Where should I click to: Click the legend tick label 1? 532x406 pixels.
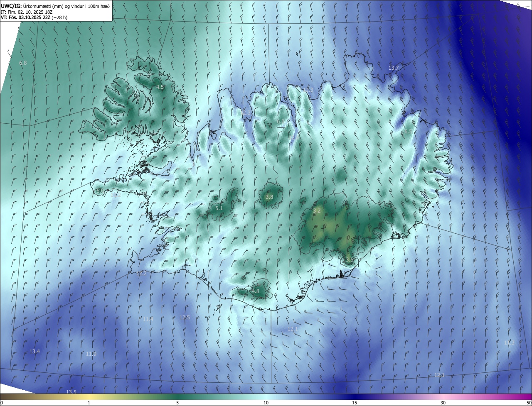[89, 403]
